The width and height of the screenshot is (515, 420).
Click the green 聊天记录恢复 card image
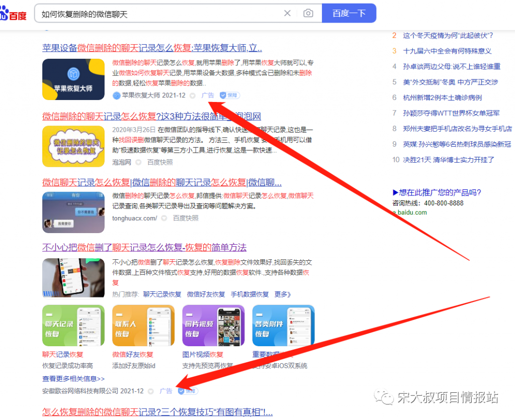coord(73,326)
